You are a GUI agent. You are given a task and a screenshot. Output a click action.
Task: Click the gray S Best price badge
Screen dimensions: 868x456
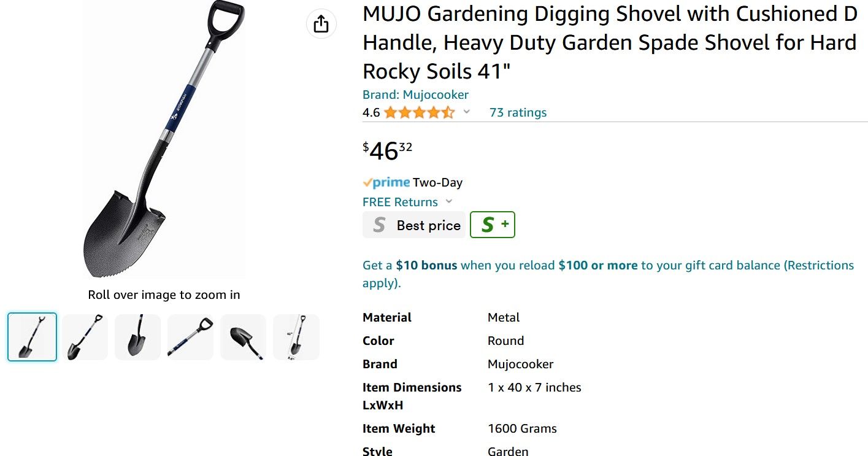(x=413, y=225)
